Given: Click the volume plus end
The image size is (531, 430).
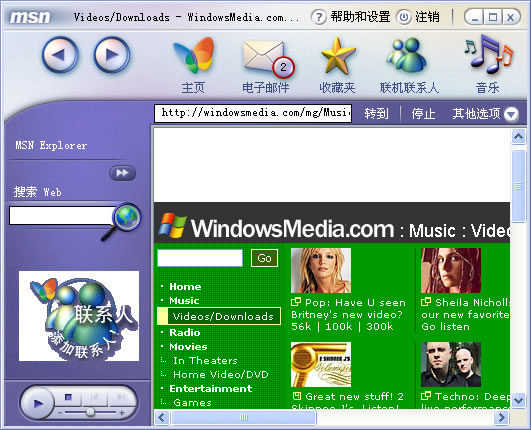Looking at the screenshot, I should pyautogui.click(x=122, y=412).
